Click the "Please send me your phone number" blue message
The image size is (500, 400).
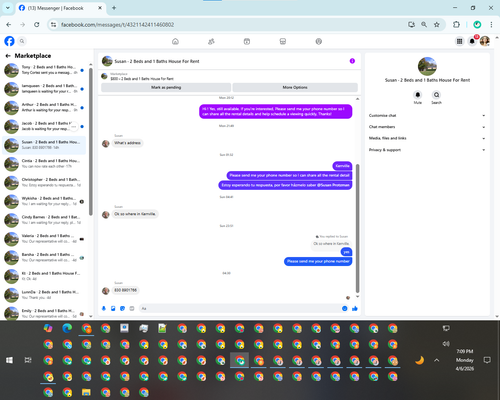tap(318, 261)
